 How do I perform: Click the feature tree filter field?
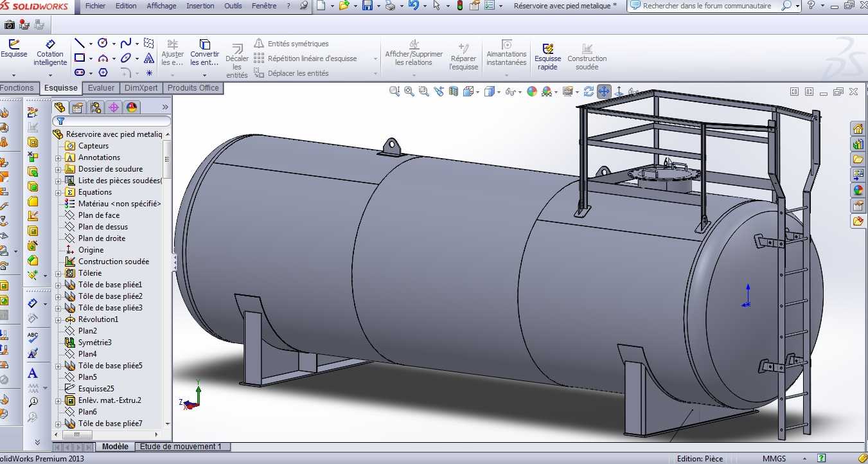click(x=111, y=121)
